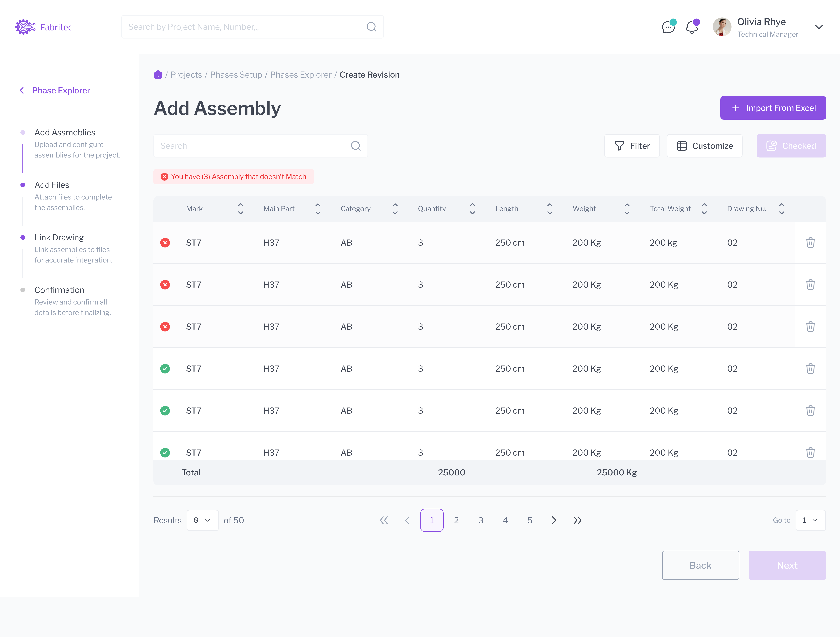The width and height of the screenshot is (840, 637).
Task: Open results per page dropdown
Action: point(202,520)
